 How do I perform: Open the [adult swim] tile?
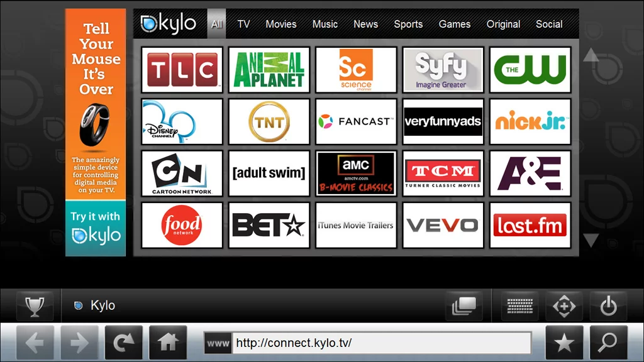tap(269, 173)
